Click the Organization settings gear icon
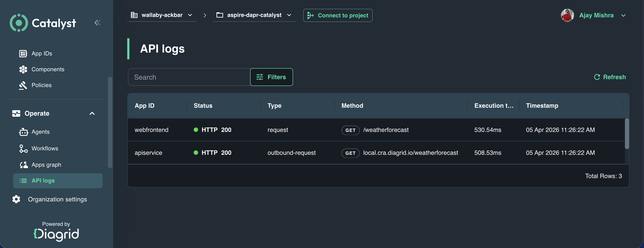Screen dimensions: 644x248 pyautogui.click(x=16, y=199)
